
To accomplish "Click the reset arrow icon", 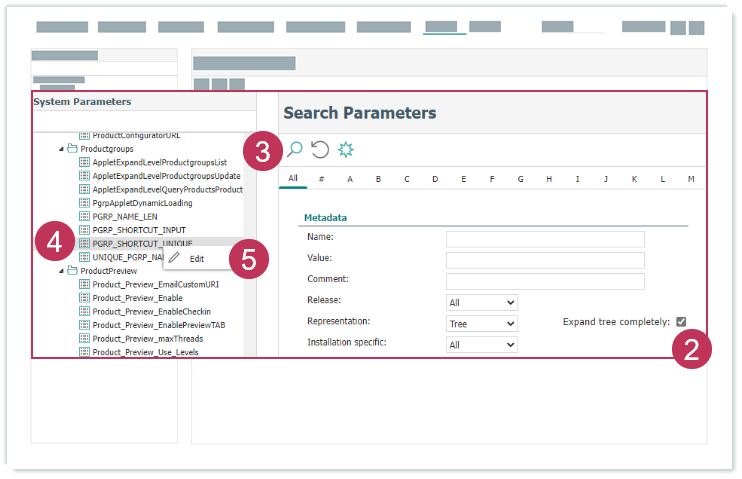I will coord(320,150).
